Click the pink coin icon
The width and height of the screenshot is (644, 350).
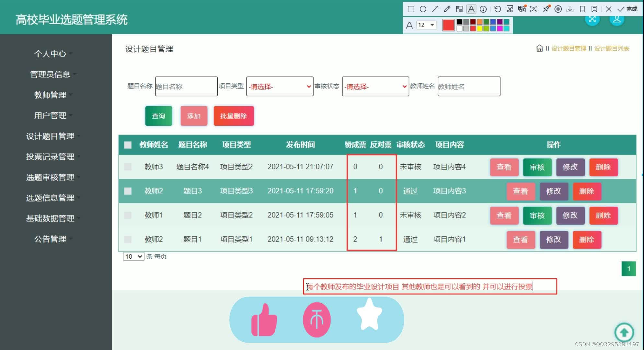317,320
